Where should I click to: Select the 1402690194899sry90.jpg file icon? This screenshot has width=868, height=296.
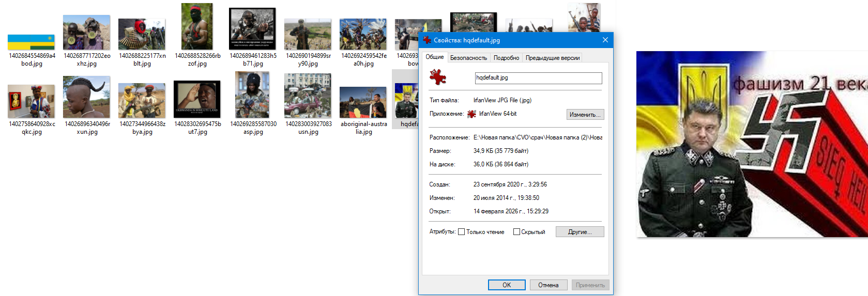[x=308, y=35]
